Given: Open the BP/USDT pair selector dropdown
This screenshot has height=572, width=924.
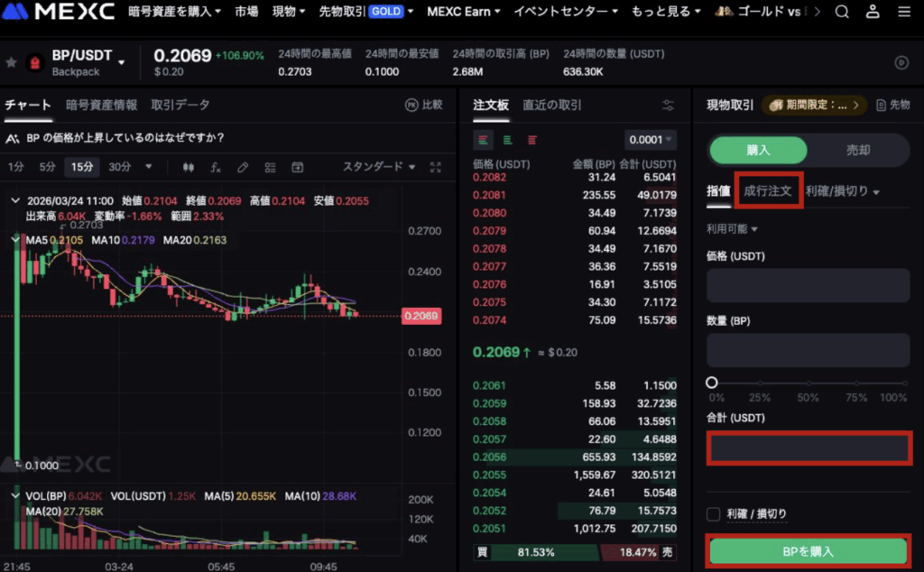Looking at the screenshot, I should 121,62.
